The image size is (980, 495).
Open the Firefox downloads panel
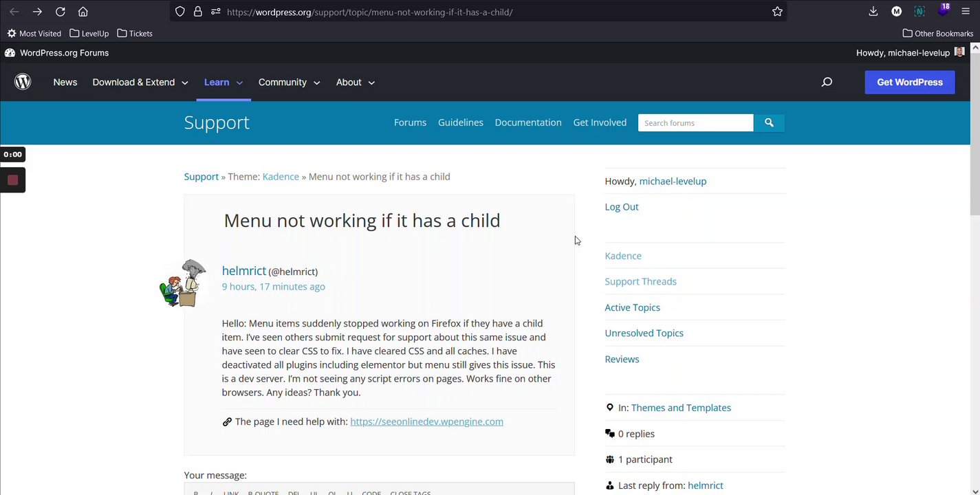pos(873,12)
